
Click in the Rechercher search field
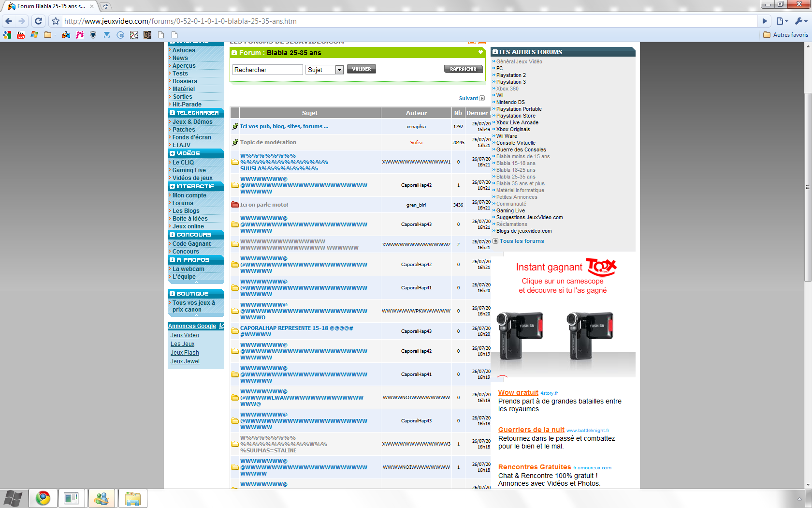point(267,70)
